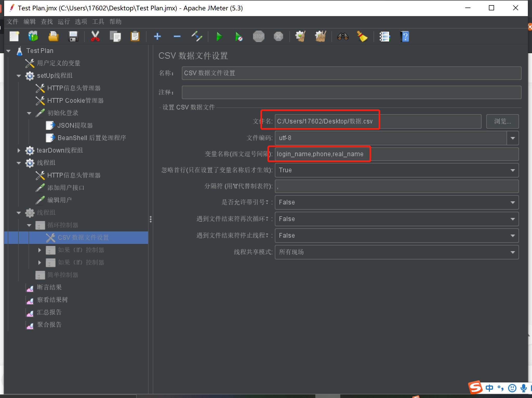Open Help with question mark icon
532x398 pixels.
point(405,36)
